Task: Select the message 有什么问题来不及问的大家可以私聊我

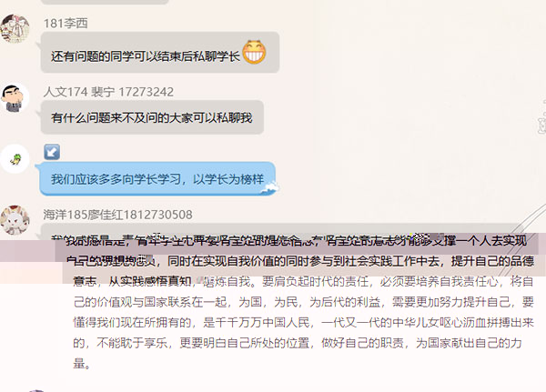Action: pos(152,117)
